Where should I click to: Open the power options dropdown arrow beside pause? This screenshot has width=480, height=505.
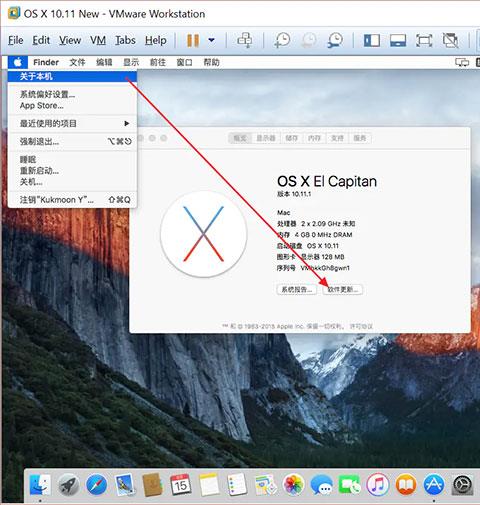tap(211, 40)
